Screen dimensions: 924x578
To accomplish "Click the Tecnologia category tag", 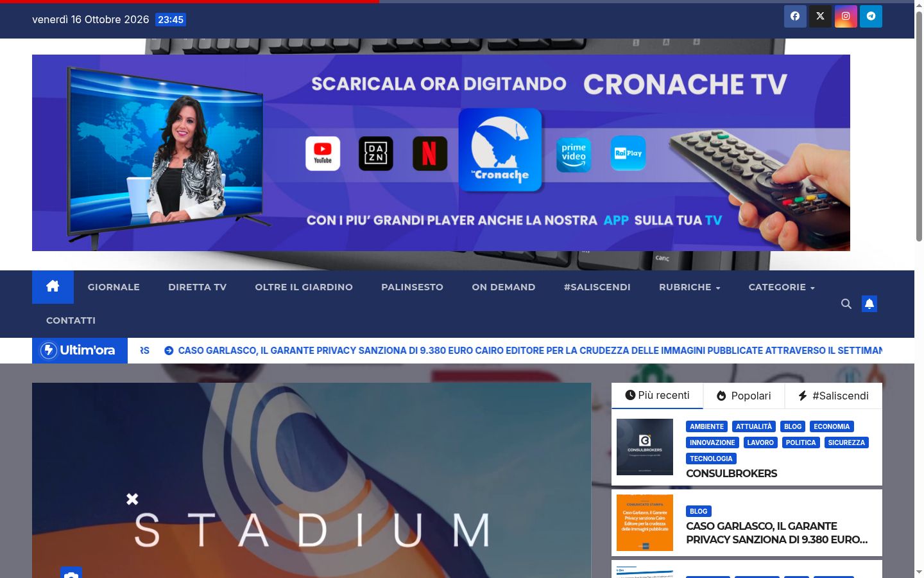I will tap(711, 459).
